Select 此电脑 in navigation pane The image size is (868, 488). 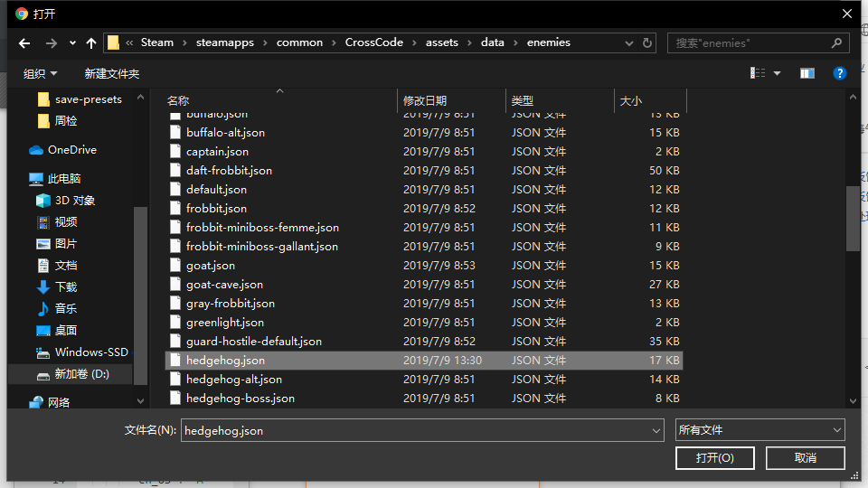click(55, 179)
